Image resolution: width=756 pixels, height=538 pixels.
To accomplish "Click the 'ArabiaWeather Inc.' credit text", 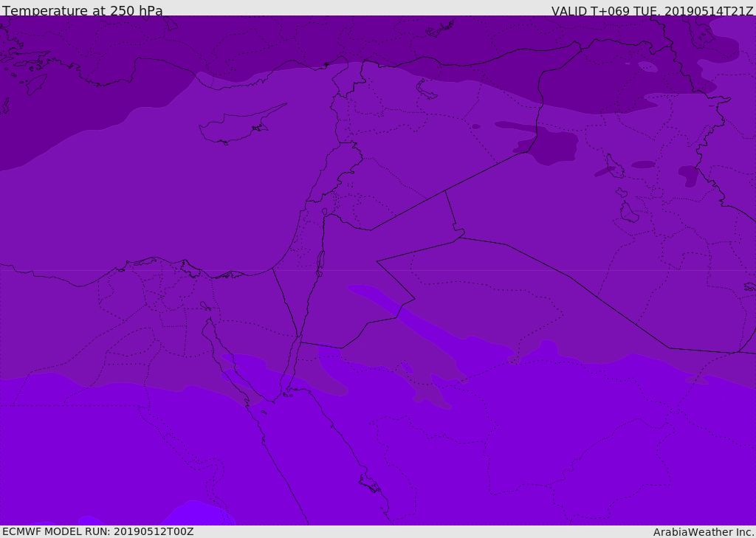I will [x=704, y=532].
